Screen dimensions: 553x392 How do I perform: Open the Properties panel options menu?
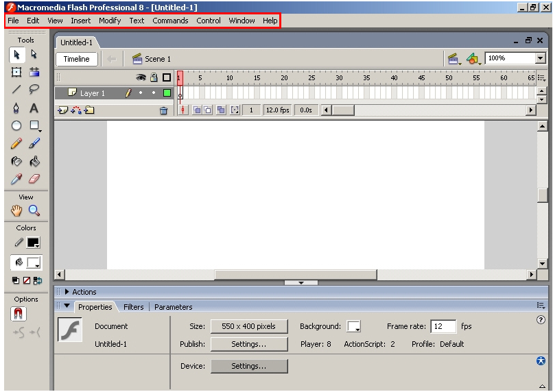click(541, 306)
